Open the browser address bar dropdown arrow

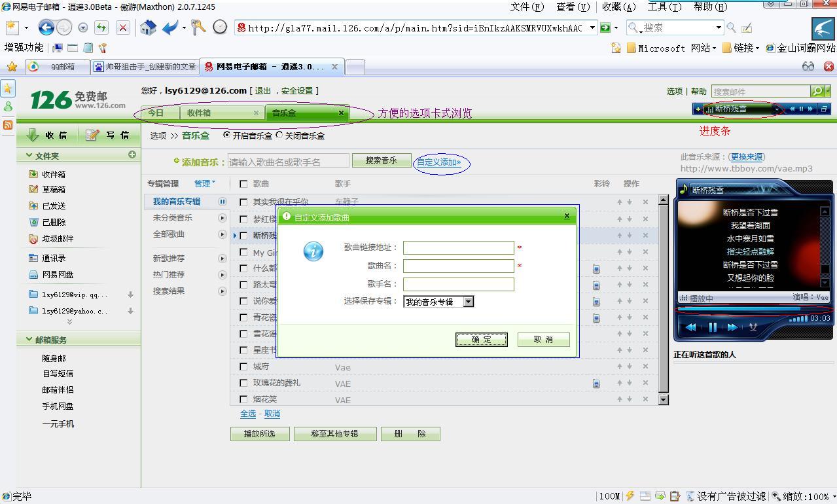click(x=592, y=27)
